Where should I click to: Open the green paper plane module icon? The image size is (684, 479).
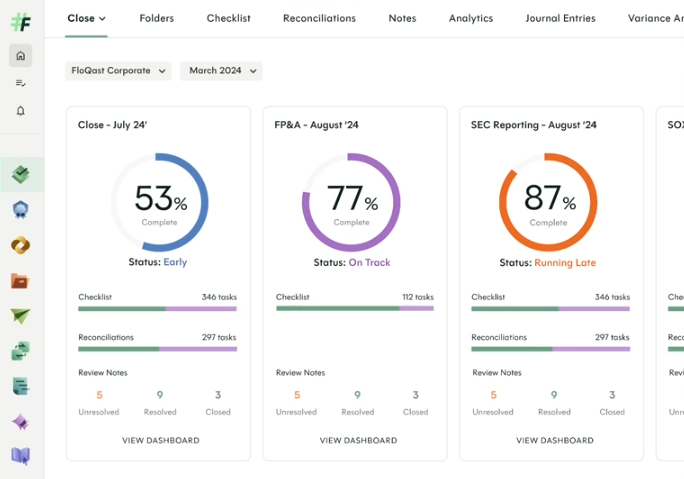pyautogui.click(x=21, y=316)
